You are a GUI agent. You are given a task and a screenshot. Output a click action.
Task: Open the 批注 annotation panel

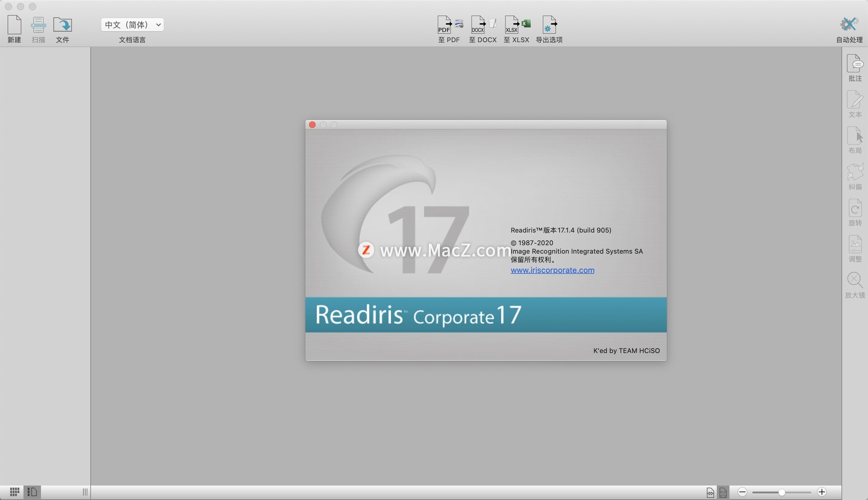[x=855, y=68]
